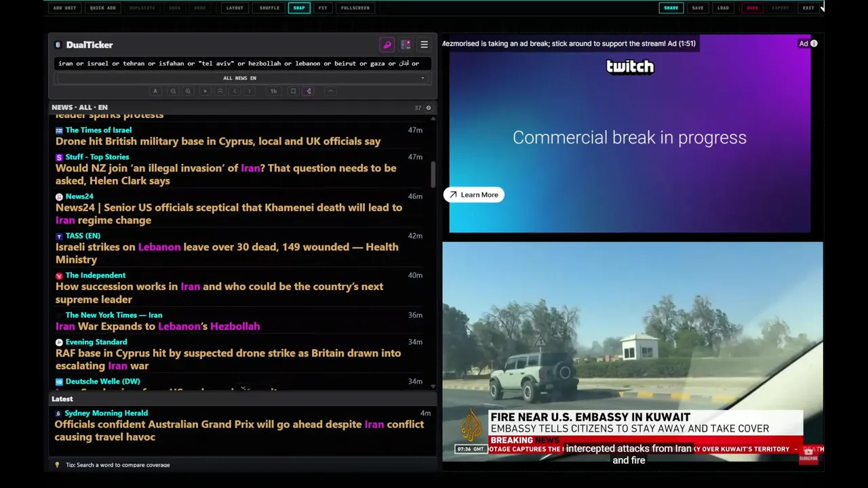Click the font size 'A' icon

pyautogui.click(x=155, y=91)
